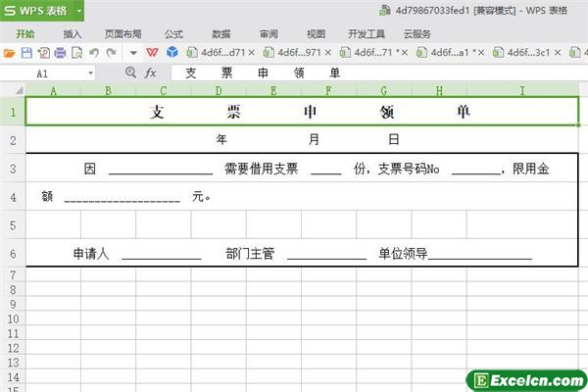588x392 pixels.
Task: Click the text 支票号码No in row 3
Action: tap(409, 169)
